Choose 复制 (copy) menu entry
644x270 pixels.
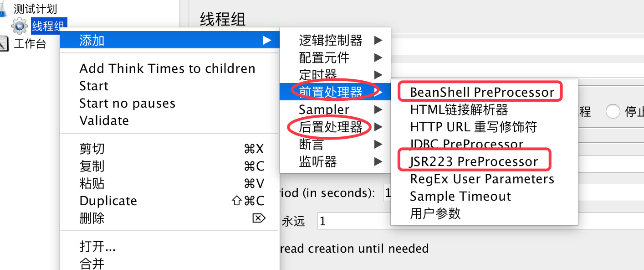click(169, 166)
